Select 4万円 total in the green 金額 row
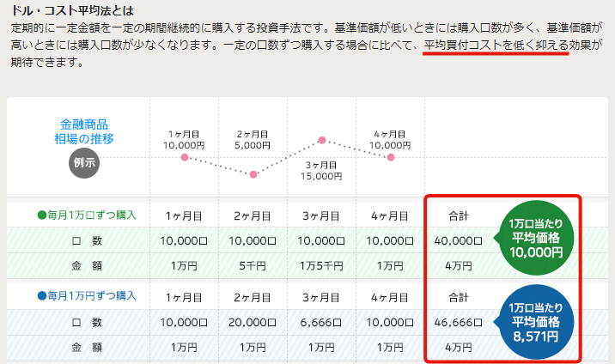615x364 pixels. tap(458, 266)
